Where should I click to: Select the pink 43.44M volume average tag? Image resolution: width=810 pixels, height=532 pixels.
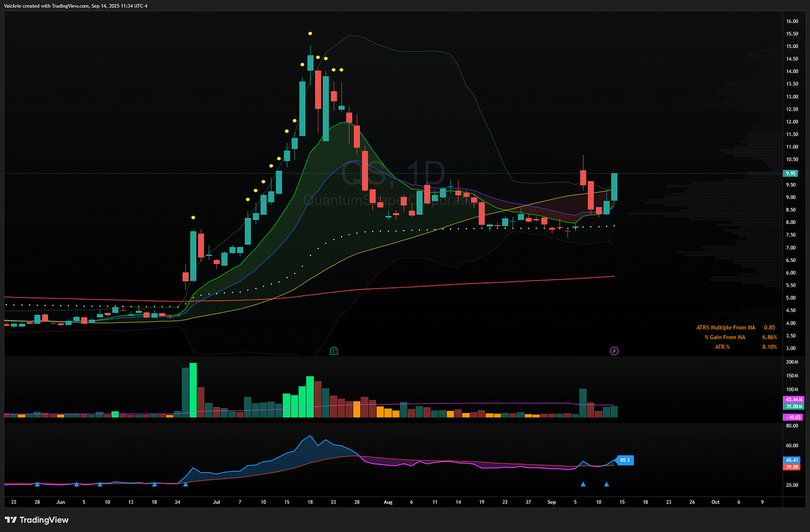point(793,400)
